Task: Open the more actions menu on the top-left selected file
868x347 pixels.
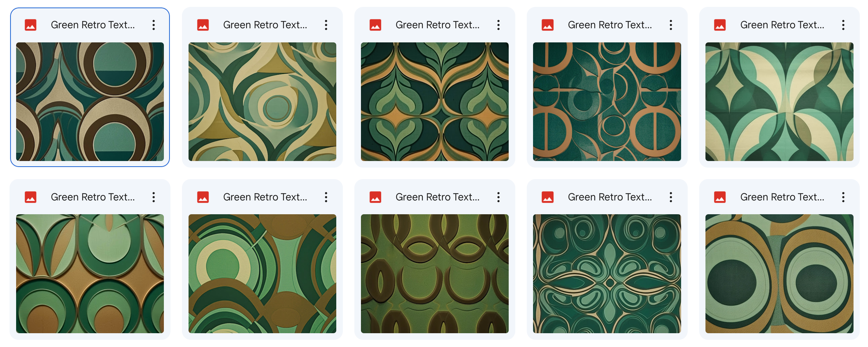Action: pos(154,25)
